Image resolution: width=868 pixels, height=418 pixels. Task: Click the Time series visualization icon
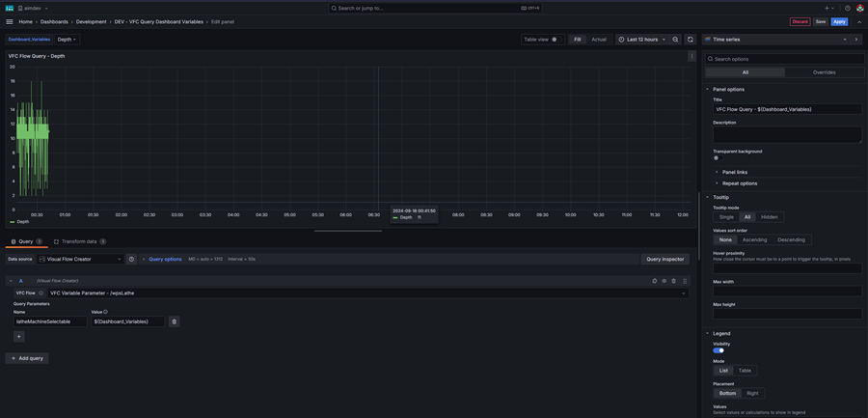708,40
